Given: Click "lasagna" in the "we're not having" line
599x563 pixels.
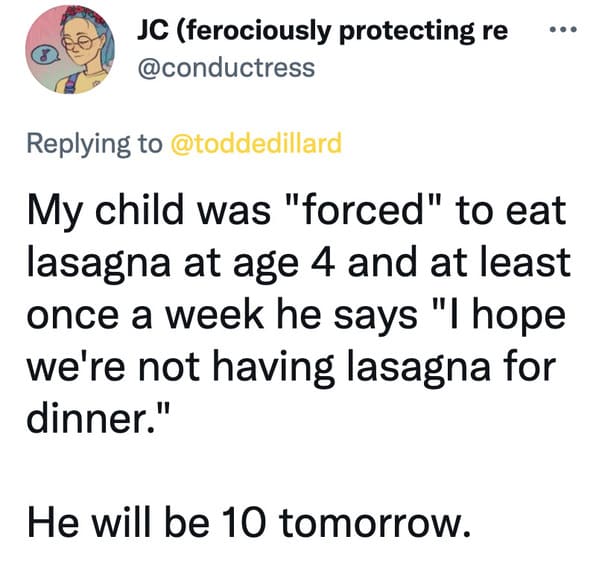Looking at the screenshot, I should pyautogui.click(x=418, y=370).
